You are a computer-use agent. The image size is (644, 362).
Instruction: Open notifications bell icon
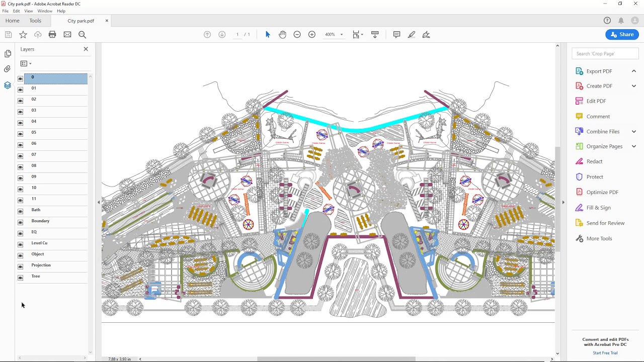click(x=621, y=21)
